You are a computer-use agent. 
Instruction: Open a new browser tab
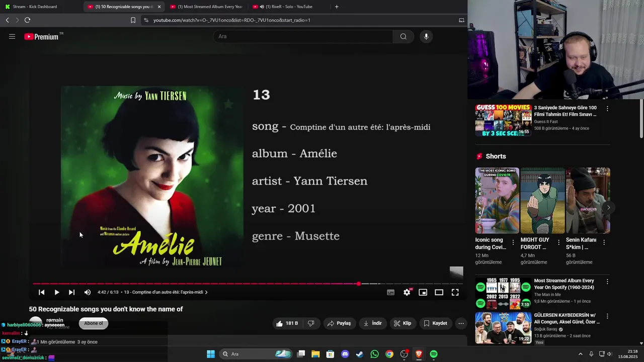[x=337, y=7]
